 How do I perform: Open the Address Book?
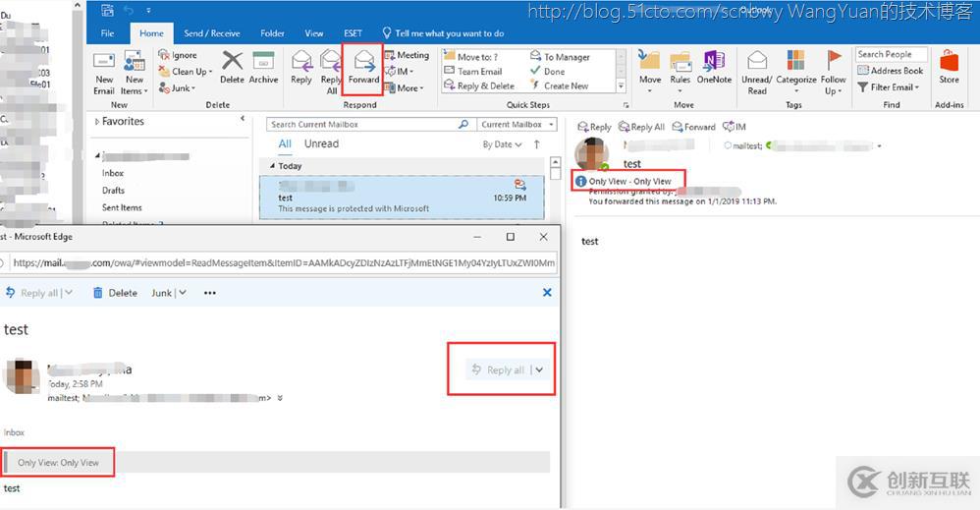click(891, 71)
